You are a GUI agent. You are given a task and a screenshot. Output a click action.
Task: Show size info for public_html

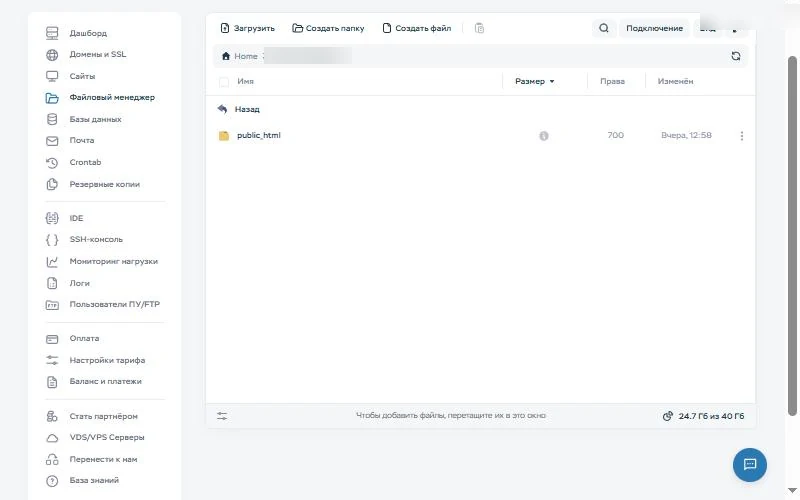pos(544,136)
